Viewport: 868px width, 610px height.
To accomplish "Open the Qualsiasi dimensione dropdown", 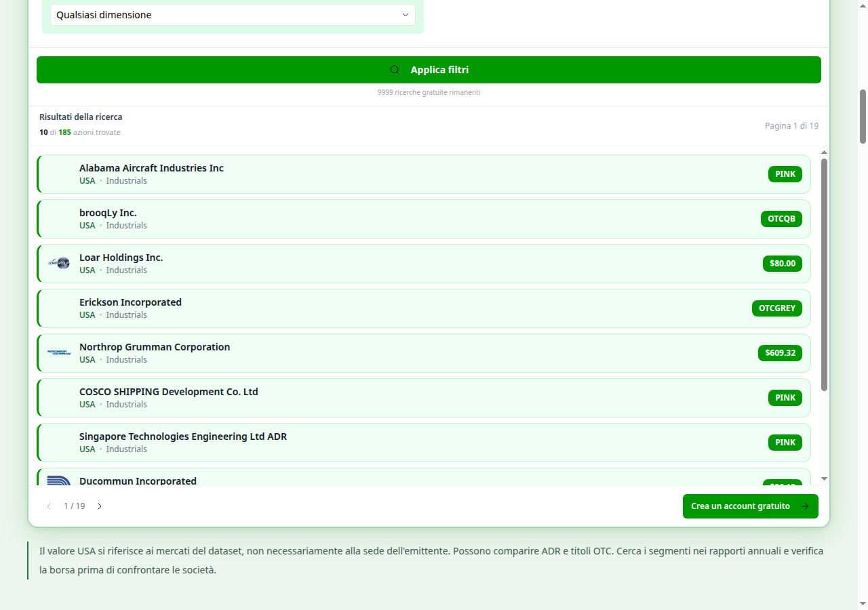I will [x=233, y=15].
